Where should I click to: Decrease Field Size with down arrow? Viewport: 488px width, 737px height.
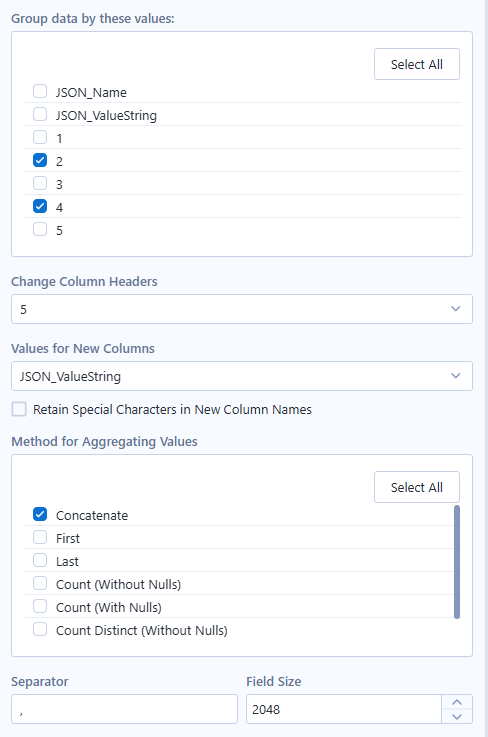pyautogui.click(x=457, y=716)
